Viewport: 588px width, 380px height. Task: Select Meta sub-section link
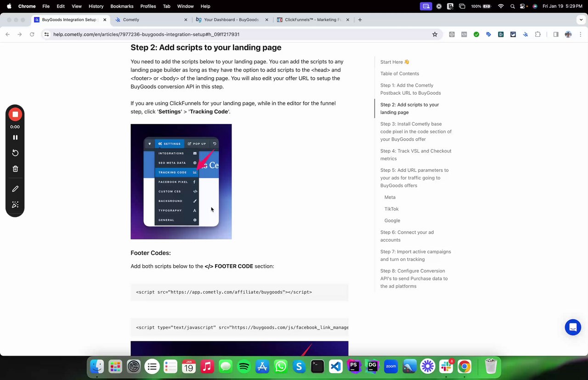(390, 197)
